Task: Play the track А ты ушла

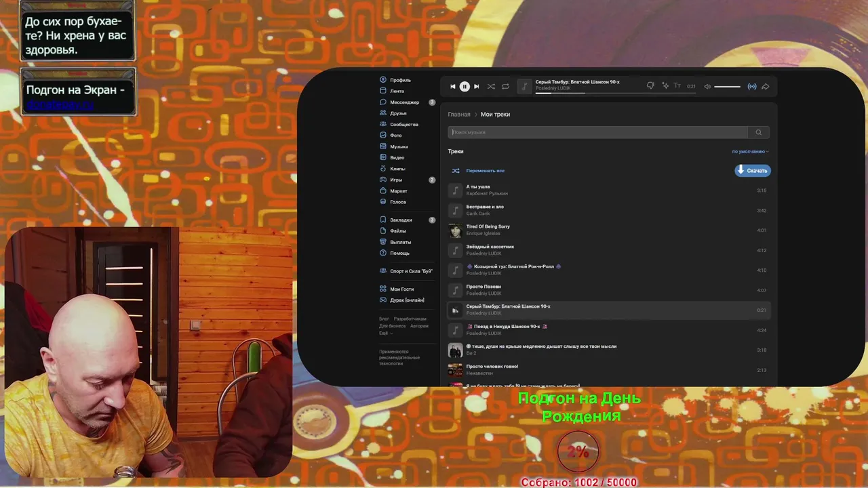Action: tap(609, 190)
